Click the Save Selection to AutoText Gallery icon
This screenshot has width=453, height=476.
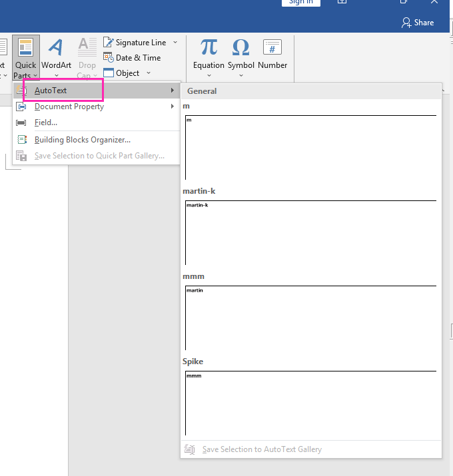(x=190, y=449)
